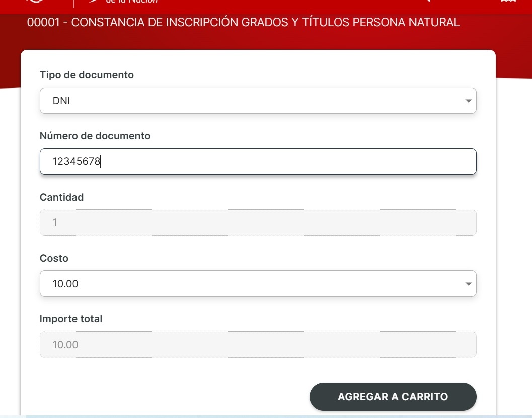The image size is (532, 418).
Task: Click the Importe total label
Action: point(71,319)
